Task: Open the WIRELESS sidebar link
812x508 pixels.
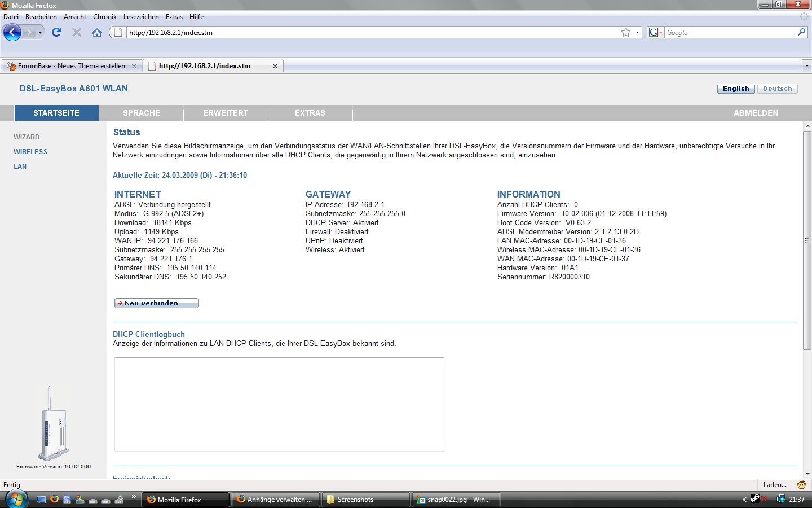Action: [x=30, y=152]
